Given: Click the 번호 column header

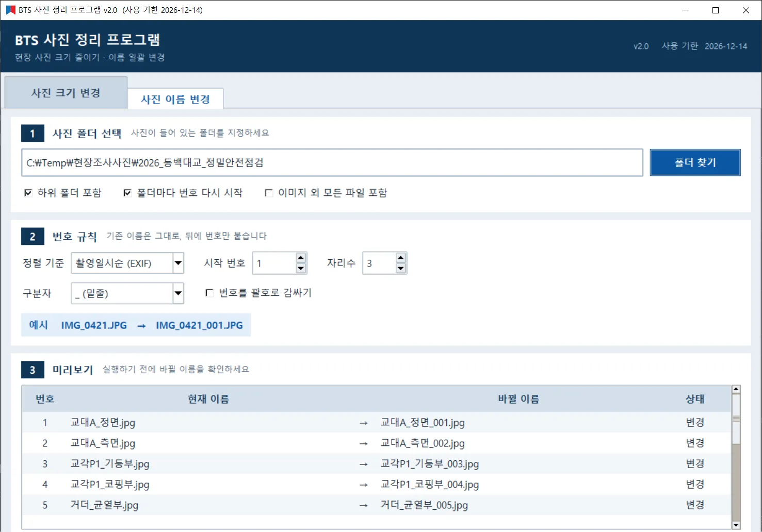Looking at the screenshot, I should pos(45,399).
